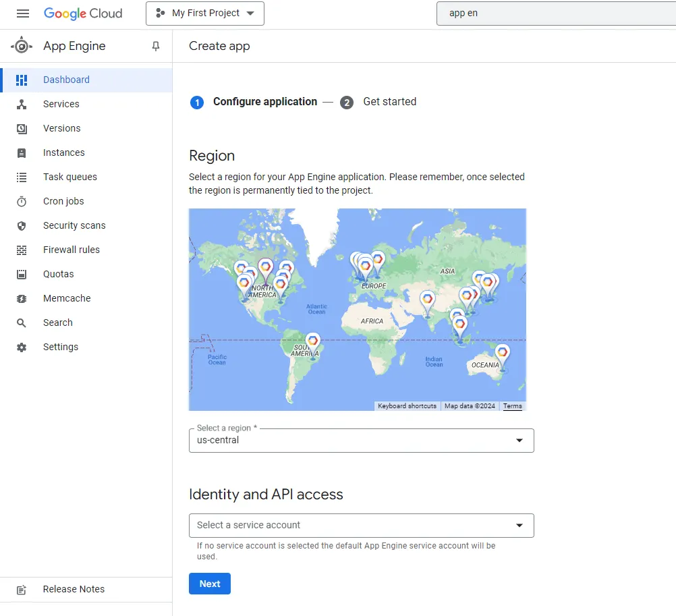Open the My First Project selector

pos(205,13)
